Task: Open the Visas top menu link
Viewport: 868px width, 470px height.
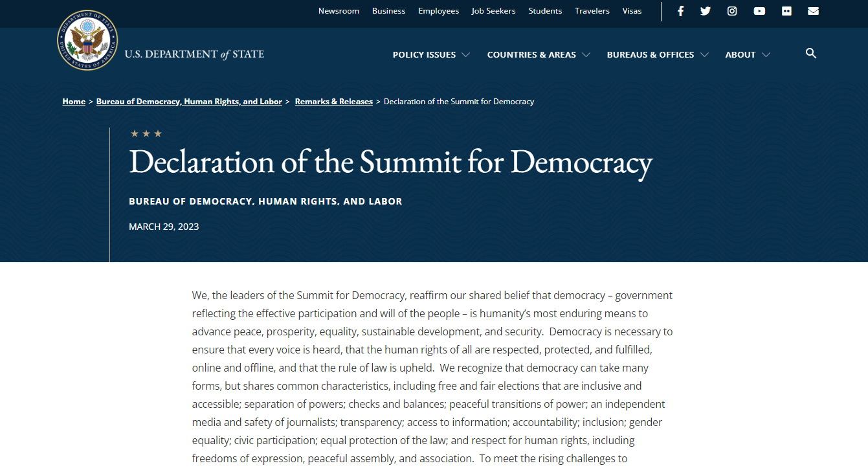Action: pos(632,11)
